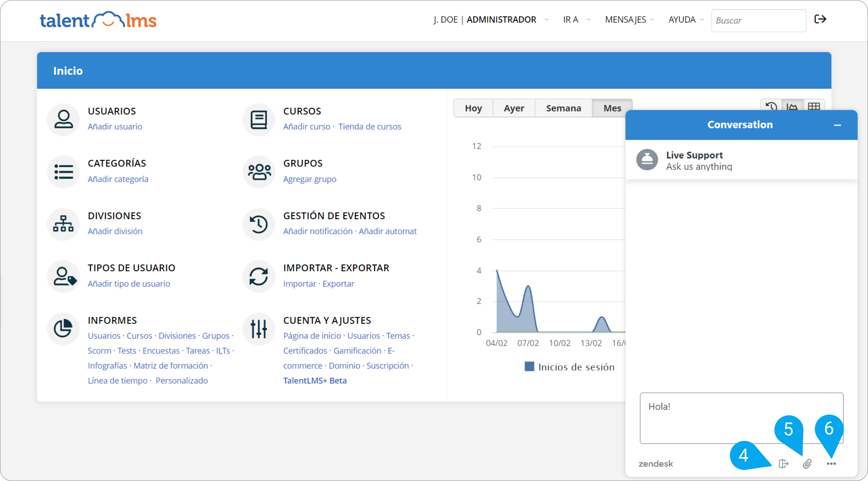Click the end chat exit icon
The height and width of the screenshot is (481, 868).
pos(784,464)
